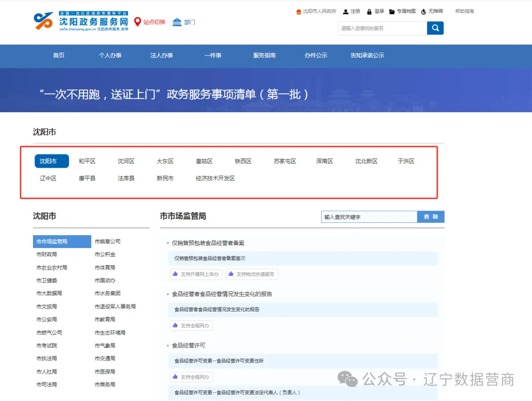Open 部门 via the building icon
The image size is (532, 401).
click(177, 22)
